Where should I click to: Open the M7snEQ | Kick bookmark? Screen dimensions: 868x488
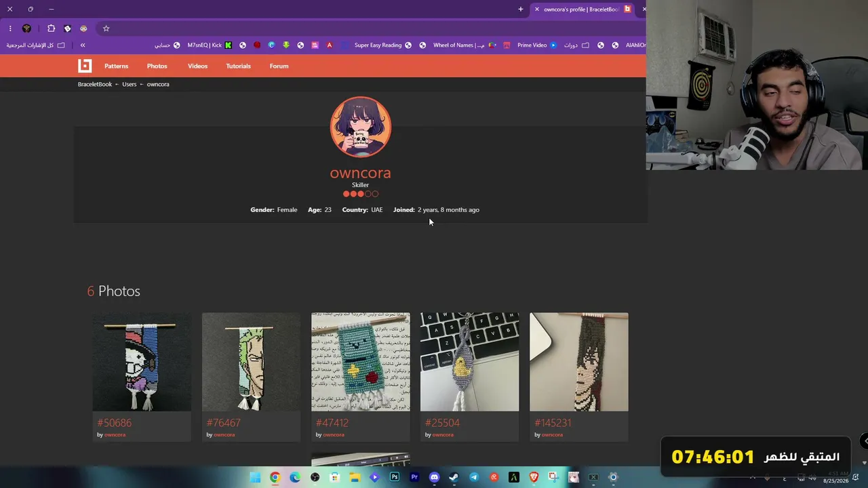point(210,45)
